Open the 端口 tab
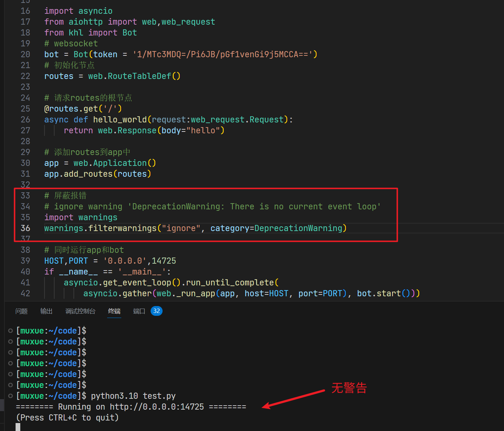This screenshot has height=431, width=504. [139, 311]
